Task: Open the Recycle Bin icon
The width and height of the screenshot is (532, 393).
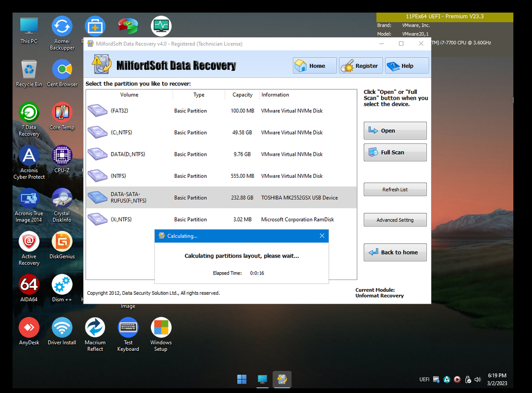Action: 29,74
